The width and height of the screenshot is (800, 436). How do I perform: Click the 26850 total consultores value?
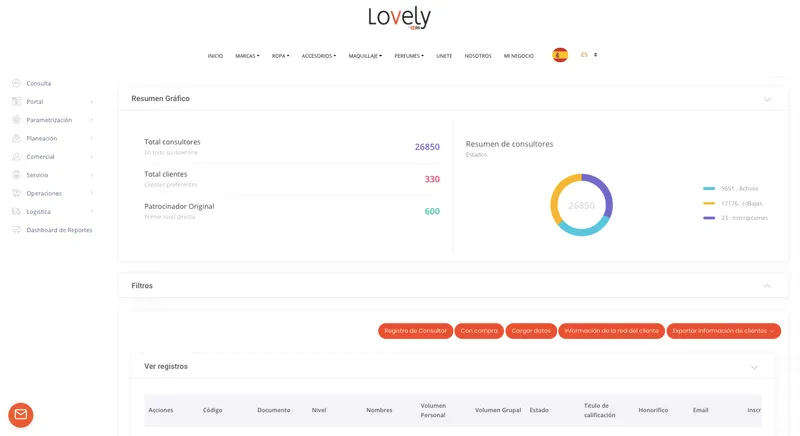(427, 147)
